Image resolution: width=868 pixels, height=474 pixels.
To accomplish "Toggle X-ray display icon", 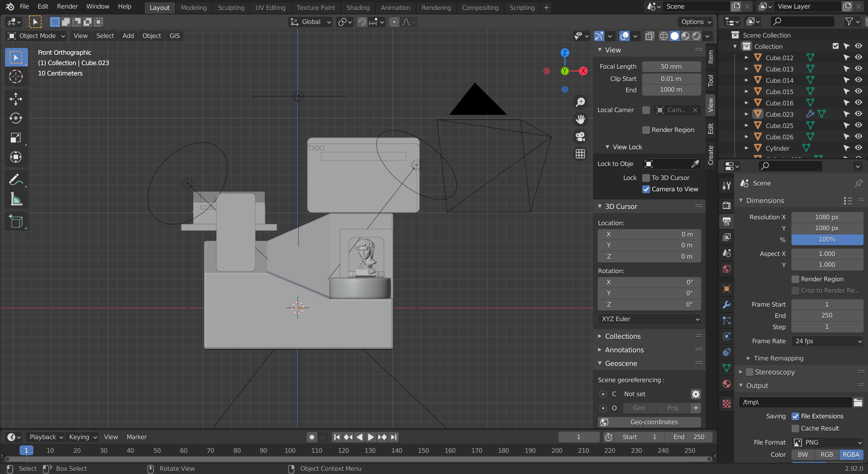I will (x=650, y=36).
